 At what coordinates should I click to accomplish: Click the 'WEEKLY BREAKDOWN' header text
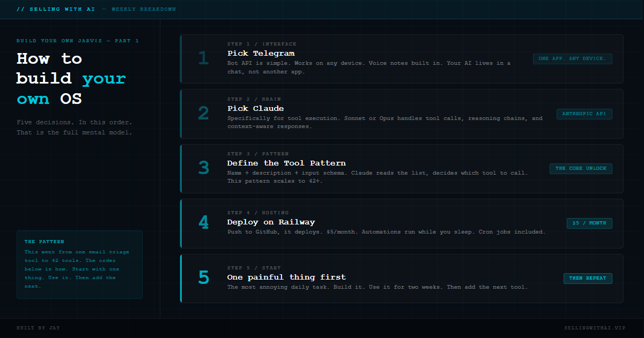(x=144, y=9)
